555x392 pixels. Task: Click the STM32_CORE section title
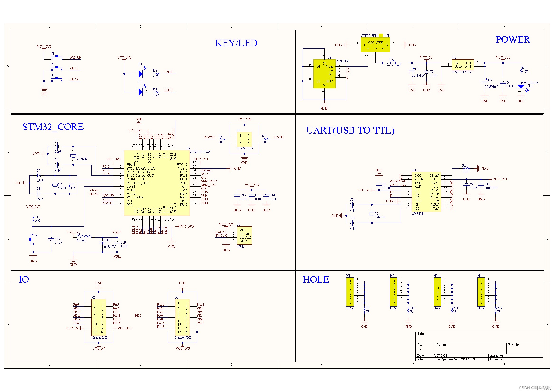pyautogui.click(x=53, y=127)
